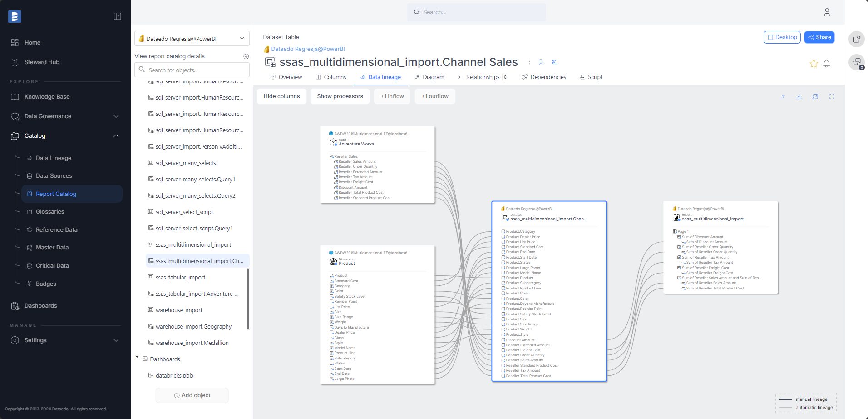
Task: Click the notification bell icon
Action: pos(827,64)
